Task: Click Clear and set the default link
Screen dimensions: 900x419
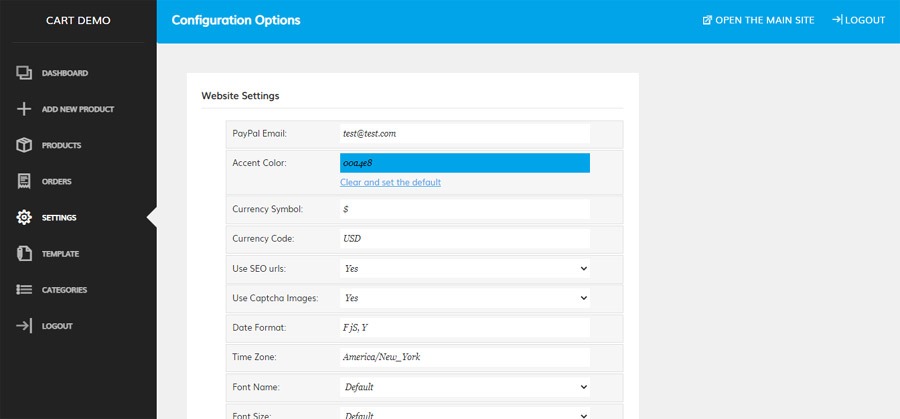Action: [x=390, y=183]
